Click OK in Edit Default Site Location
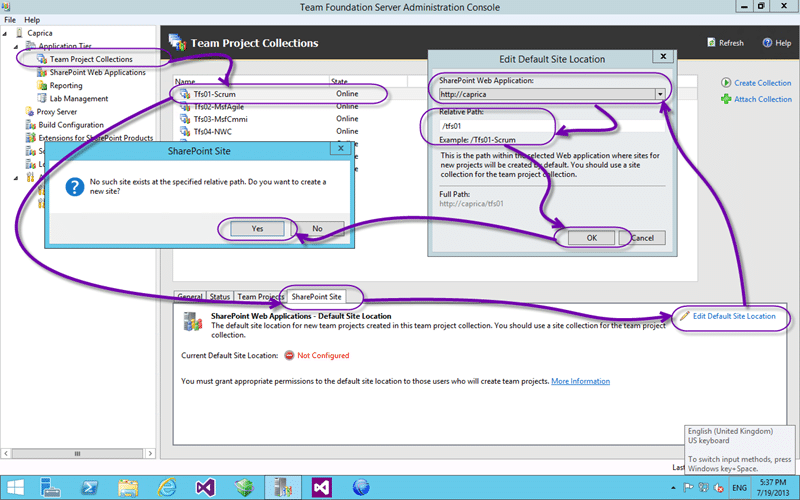This screenshot has width=800, height=500. 591,238
